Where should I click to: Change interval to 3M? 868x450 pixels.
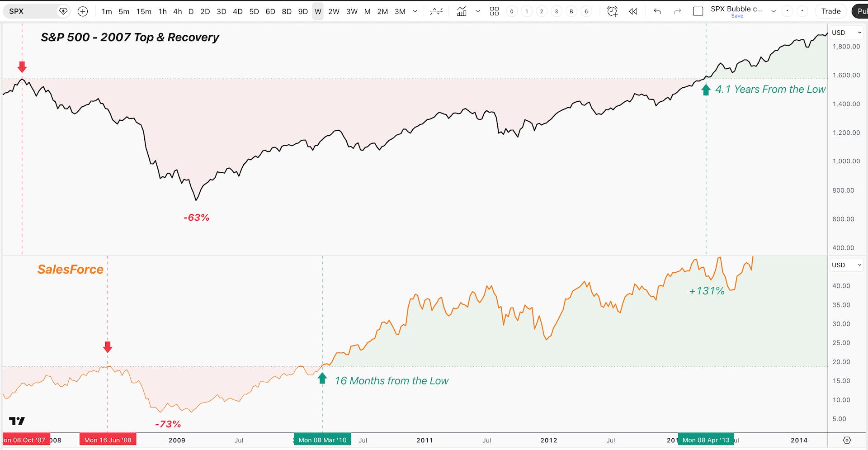[x=400, y=11]
